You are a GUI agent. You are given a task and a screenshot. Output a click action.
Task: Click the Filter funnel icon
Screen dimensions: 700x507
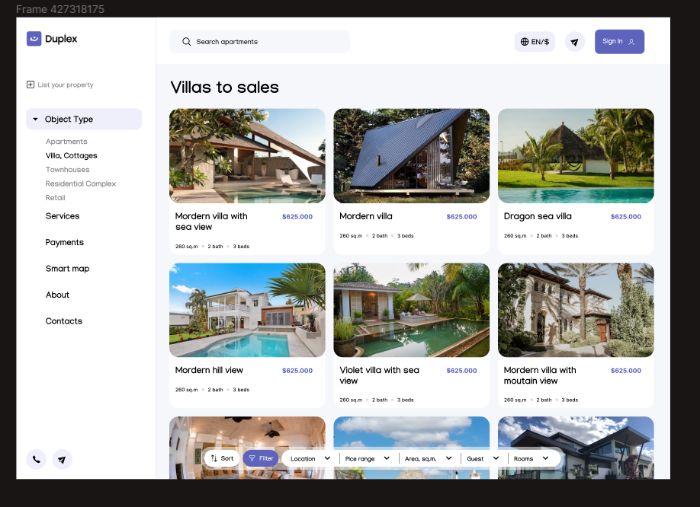pos(252,458)
